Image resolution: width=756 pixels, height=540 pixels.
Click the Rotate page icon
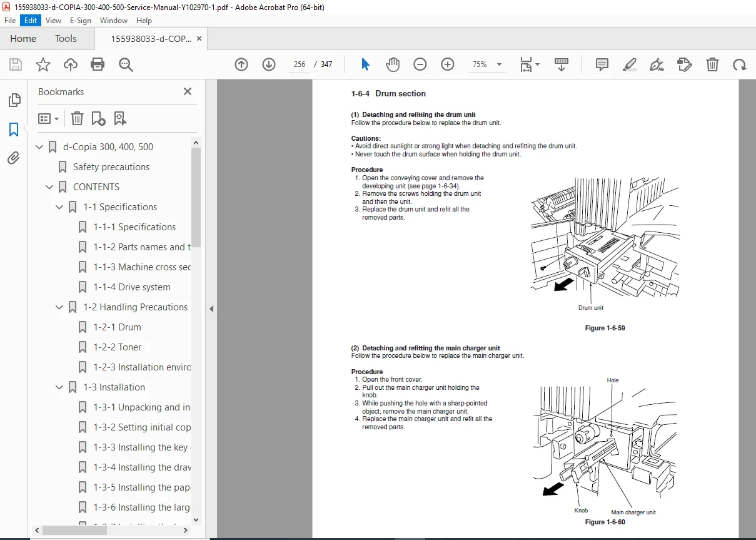click(740, 64)
